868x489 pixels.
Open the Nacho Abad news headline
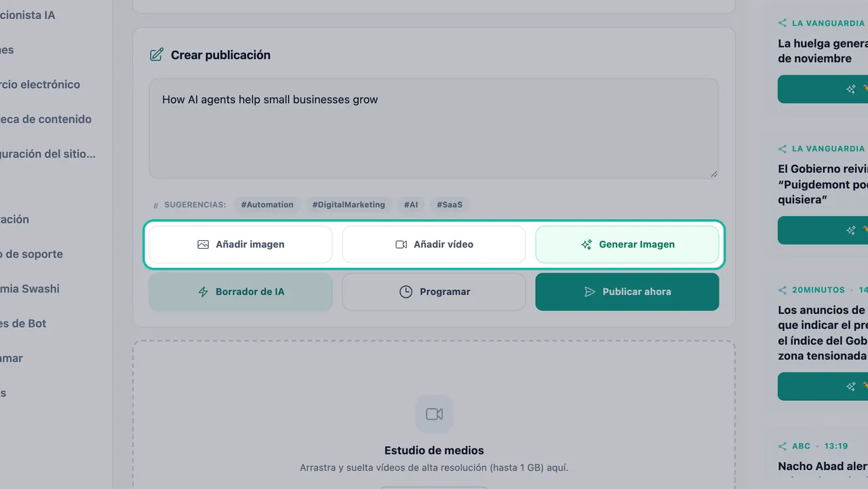(x=823, y=466)
